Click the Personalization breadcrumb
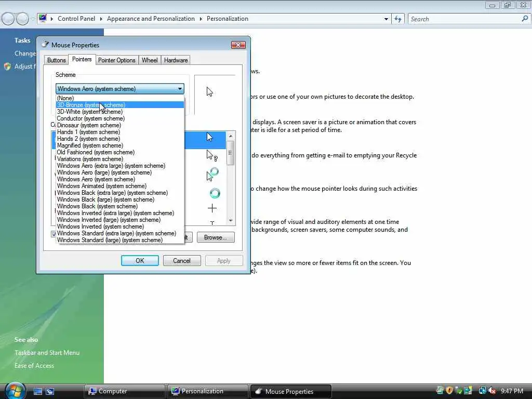The image size is (532, 399). coord(228,19)
